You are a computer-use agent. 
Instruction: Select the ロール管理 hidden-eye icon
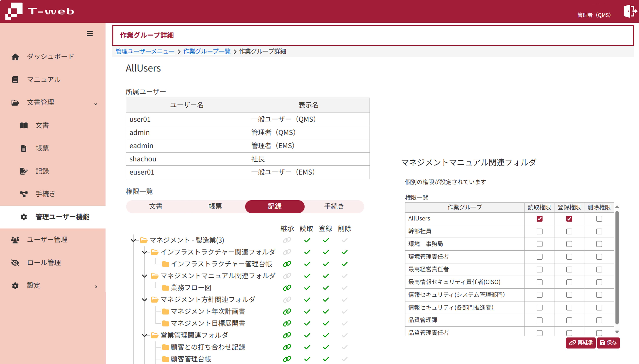[x=15, y=263]
